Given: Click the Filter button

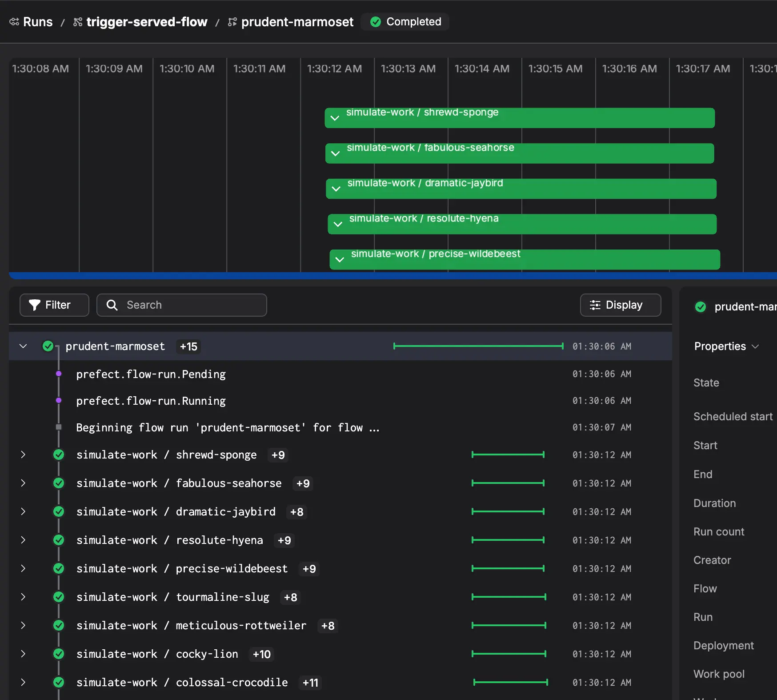Looking at the screenshot, I should tap(54, 305).
